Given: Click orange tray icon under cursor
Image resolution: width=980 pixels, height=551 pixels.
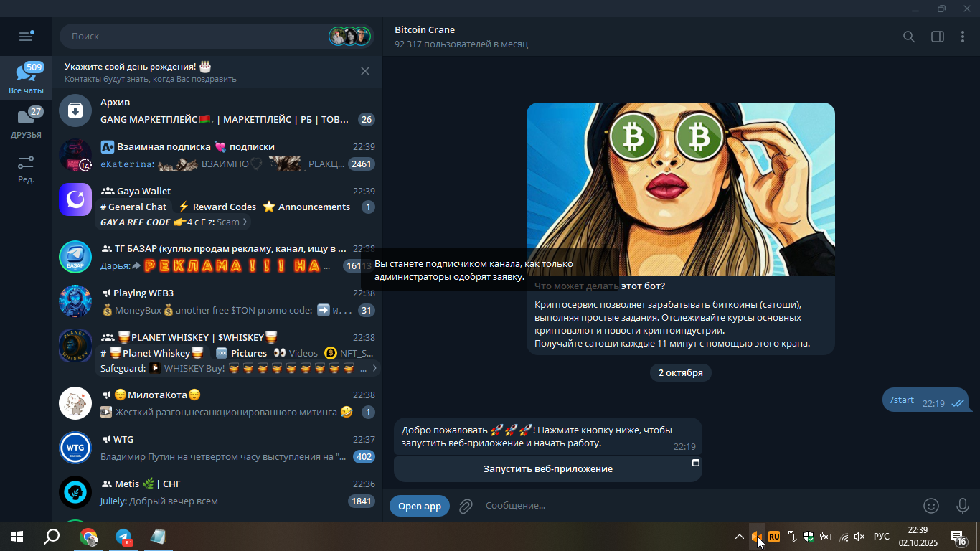Looking at the screenshot, I should pos(756,537).
